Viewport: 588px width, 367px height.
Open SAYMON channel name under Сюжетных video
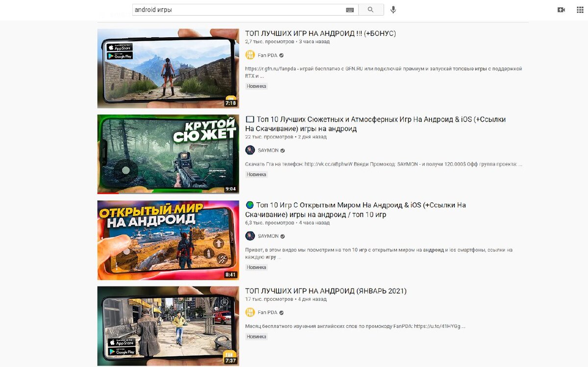[x=268, y=150]
